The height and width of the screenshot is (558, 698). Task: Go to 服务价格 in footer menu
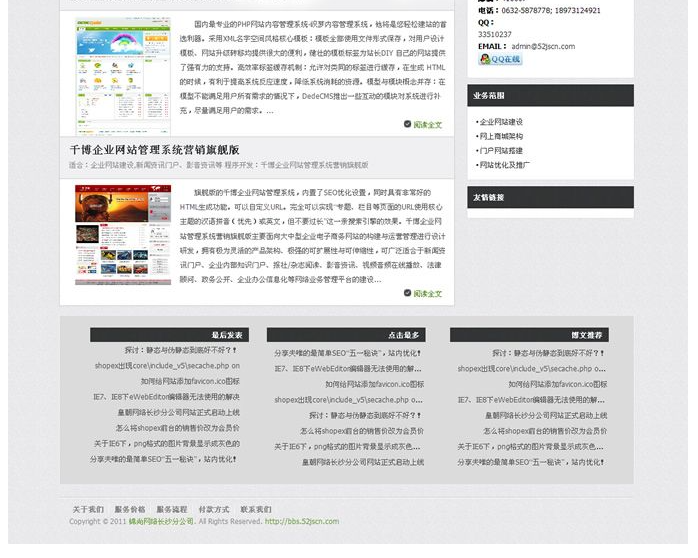coord(130,509)
